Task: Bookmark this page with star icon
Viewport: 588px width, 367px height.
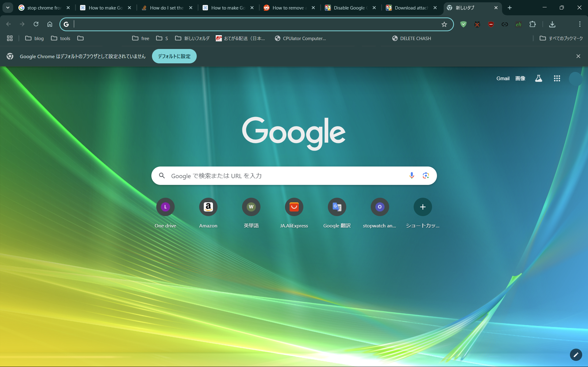Action: [x=444, y=24]
